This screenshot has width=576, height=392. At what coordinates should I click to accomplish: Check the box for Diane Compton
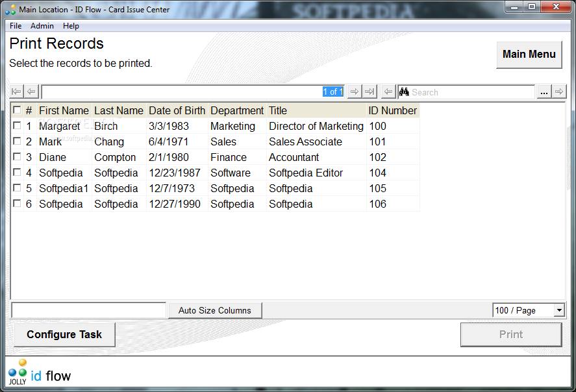pyautogui.click(x=17, y=156)
